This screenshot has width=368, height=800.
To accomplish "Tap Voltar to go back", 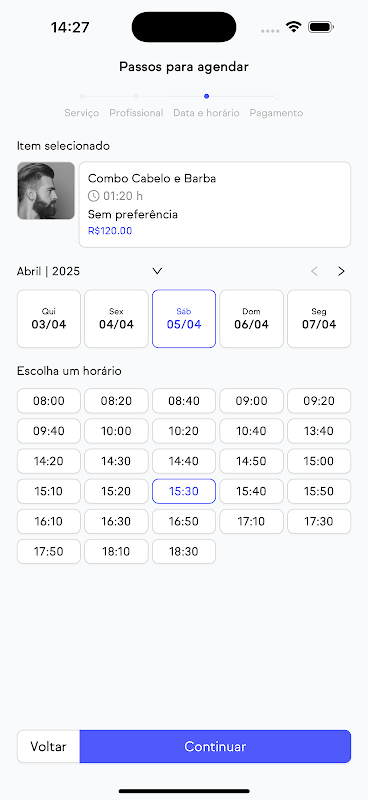I will click(48, 746).
